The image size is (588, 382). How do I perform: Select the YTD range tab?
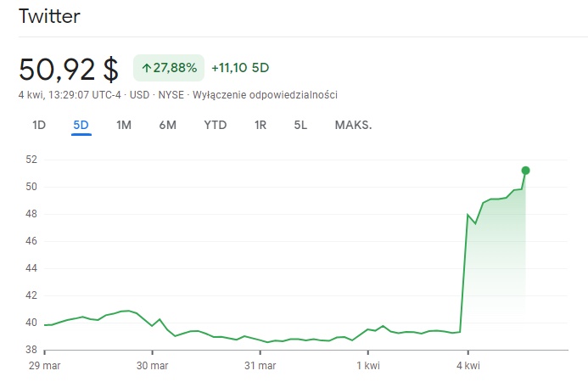click(216, 126)
